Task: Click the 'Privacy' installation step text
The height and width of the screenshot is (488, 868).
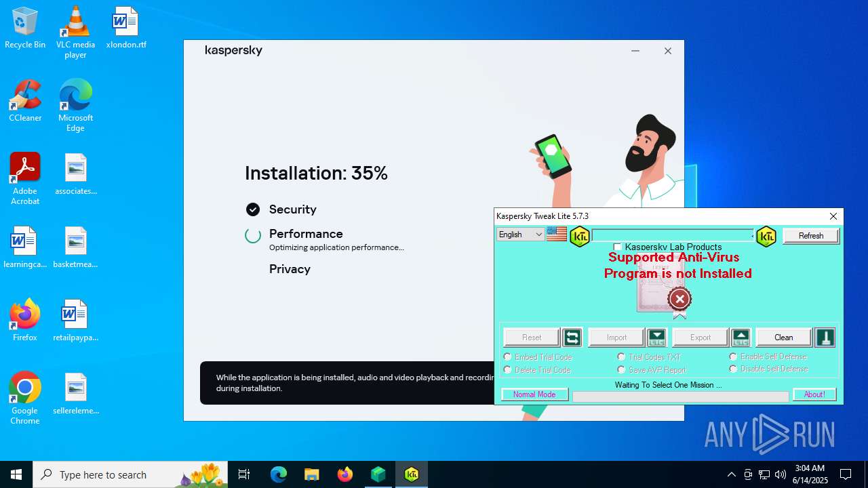Action: click(290, 269)
